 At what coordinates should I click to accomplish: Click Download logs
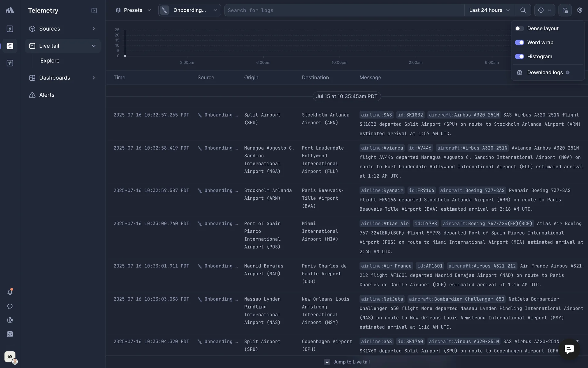click(x=545, y=73)
